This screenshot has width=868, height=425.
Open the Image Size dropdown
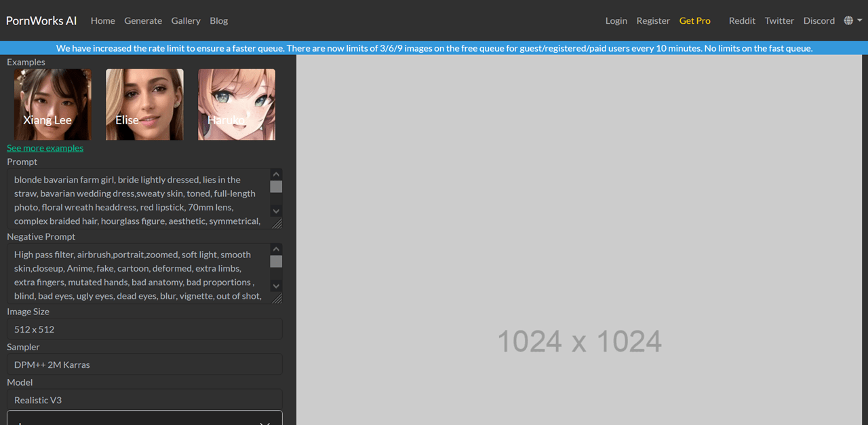coord(144,329)
